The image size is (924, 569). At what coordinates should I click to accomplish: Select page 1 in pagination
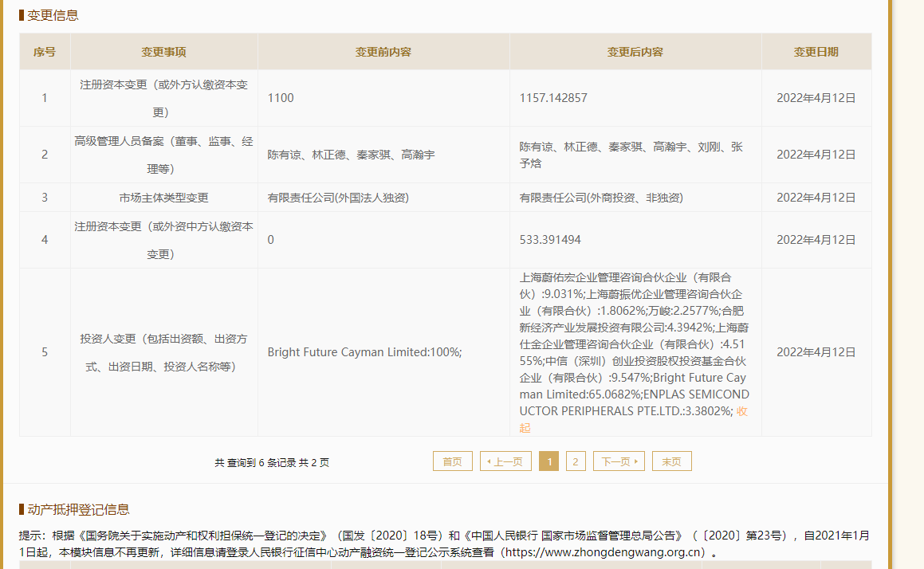tap(549, 461)
